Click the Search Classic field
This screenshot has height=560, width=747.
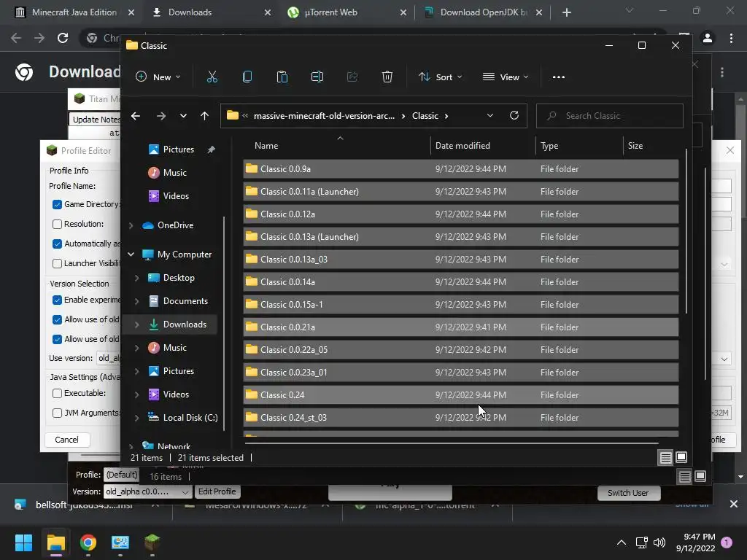[x=609, y=116]
